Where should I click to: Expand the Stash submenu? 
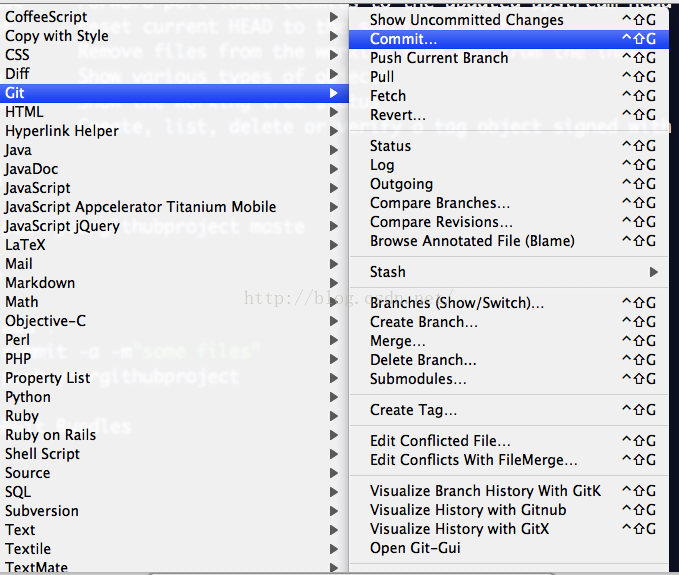(x=509, y=272)
